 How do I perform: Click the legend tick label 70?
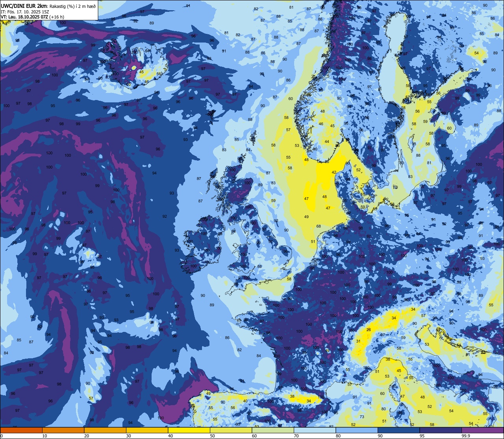point(296,436)
